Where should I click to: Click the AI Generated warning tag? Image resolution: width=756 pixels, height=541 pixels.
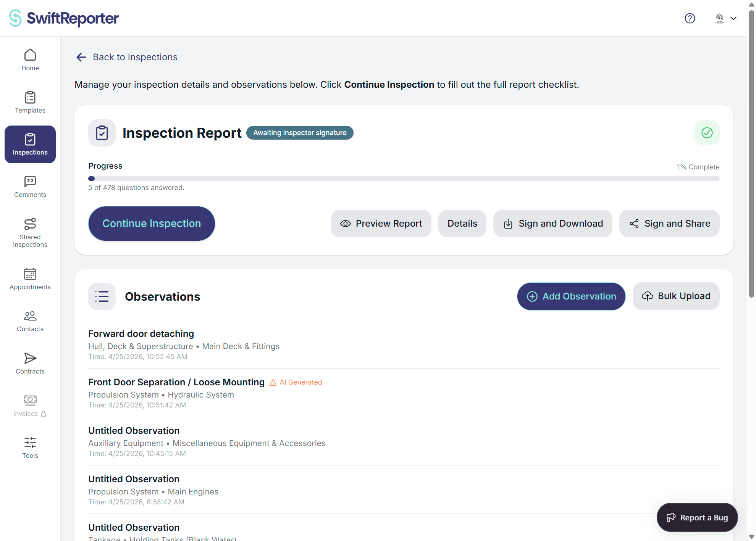[296, 382]
